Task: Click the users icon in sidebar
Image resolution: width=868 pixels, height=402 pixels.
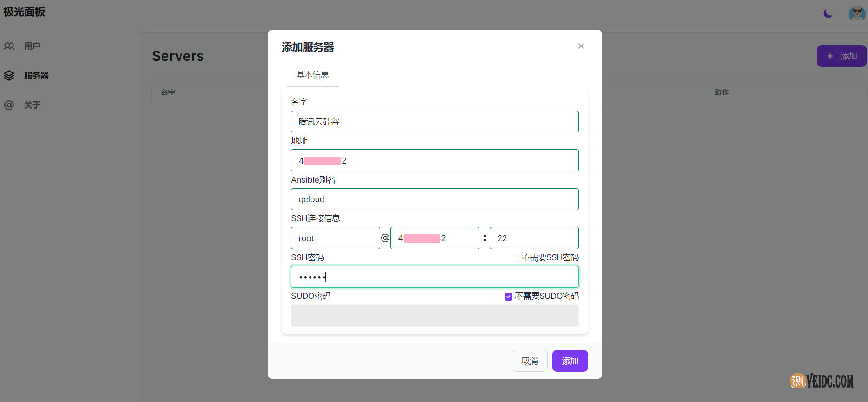Action: click(x=9, y=46)
